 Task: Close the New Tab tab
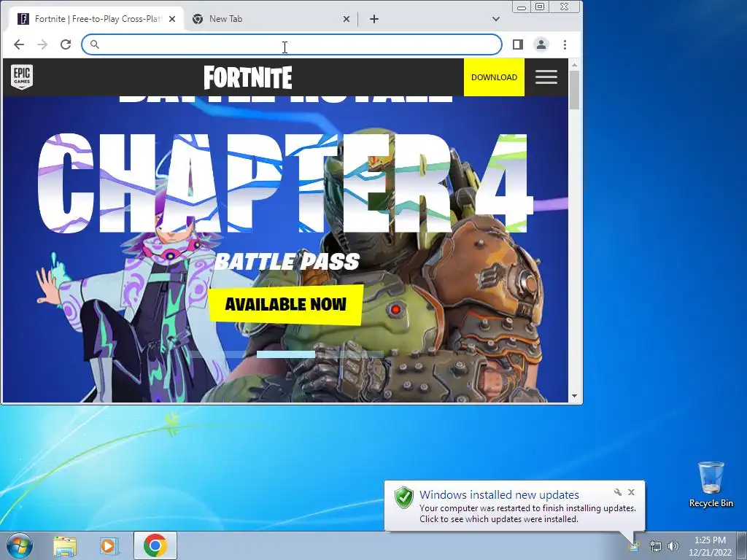(x=347, y=19)
